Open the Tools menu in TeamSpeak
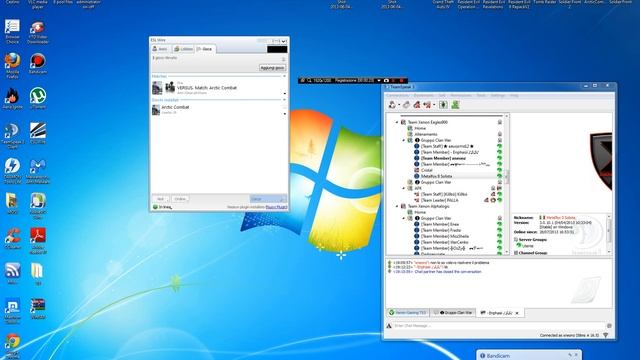Image resolution: width=640 pixels, height=360 pixels. [481, 95]
